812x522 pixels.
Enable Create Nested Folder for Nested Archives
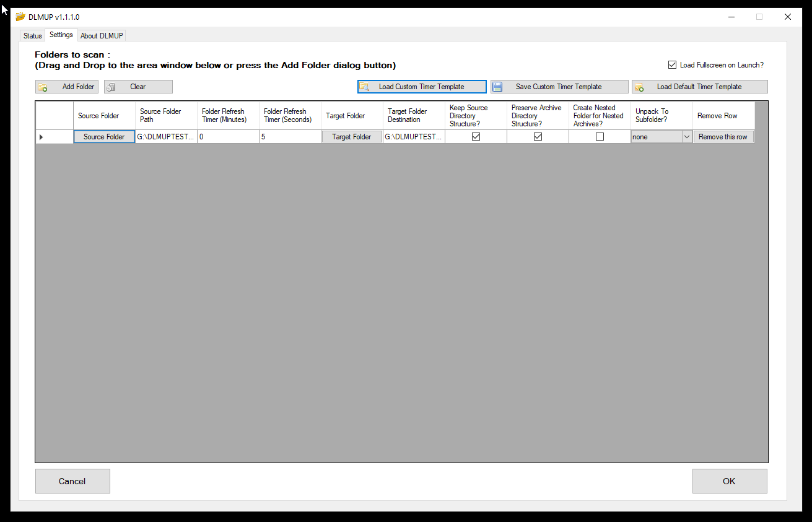tap(600, 137)
